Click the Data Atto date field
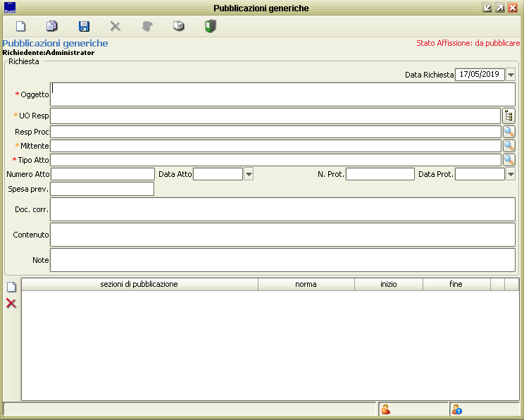Screen dimensions: 524x420 (218, 174)
